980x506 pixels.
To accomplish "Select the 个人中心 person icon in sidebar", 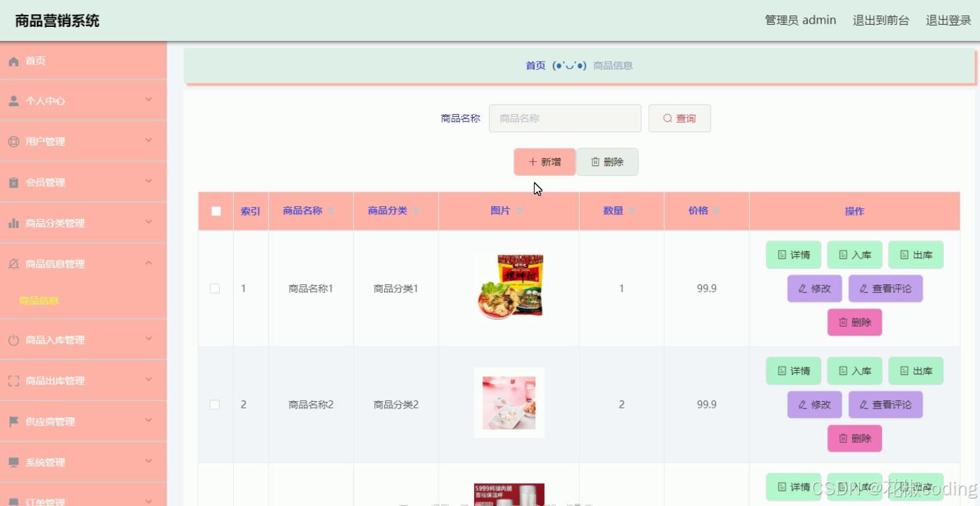I will [x=15, y=101].
